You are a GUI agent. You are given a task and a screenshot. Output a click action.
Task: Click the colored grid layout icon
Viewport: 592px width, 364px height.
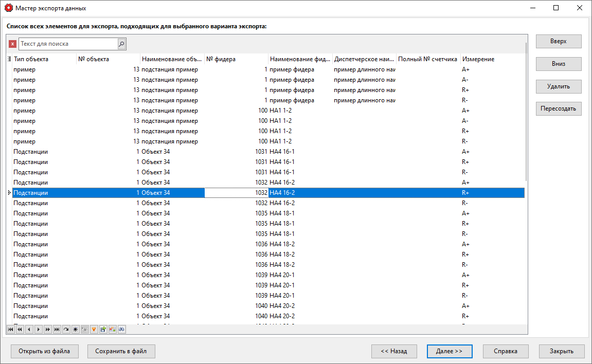[x=112, y=329]
